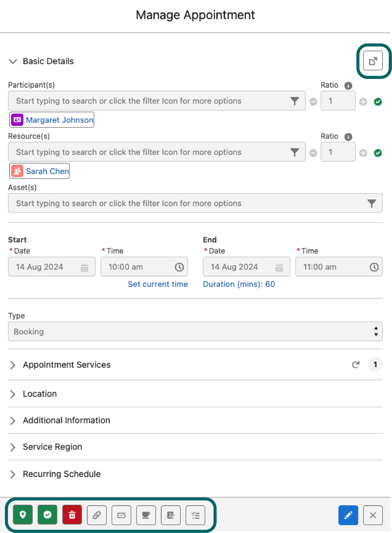
Task: Click the red trash delete button
Action: [x=72, y=515]
